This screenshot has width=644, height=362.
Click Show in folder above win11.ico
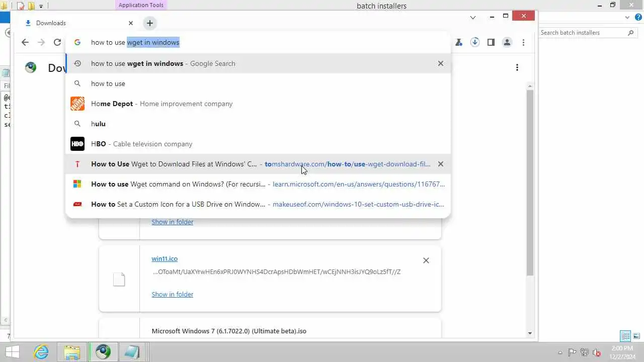click(x=173, y=222)
